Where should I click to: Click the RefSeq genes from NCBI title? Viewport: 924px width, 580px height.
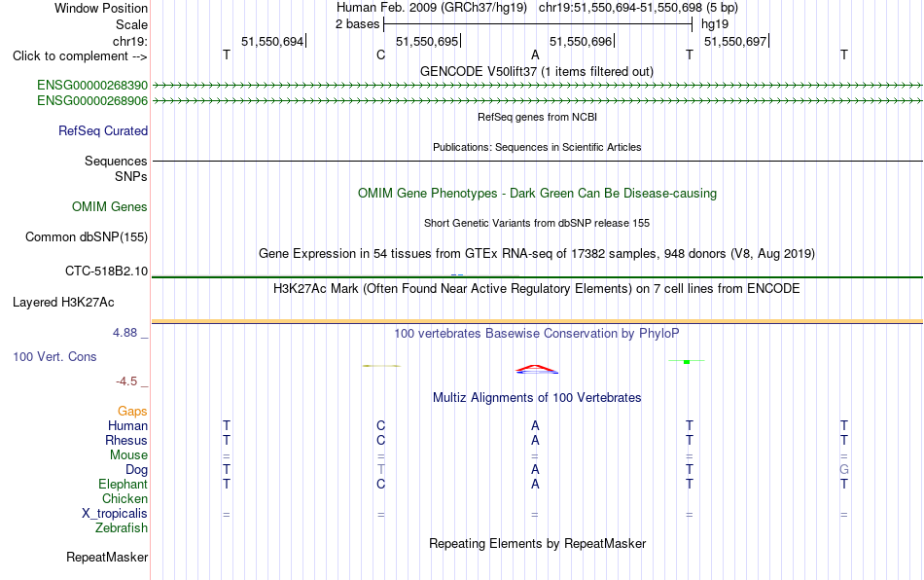coord(538,118)
